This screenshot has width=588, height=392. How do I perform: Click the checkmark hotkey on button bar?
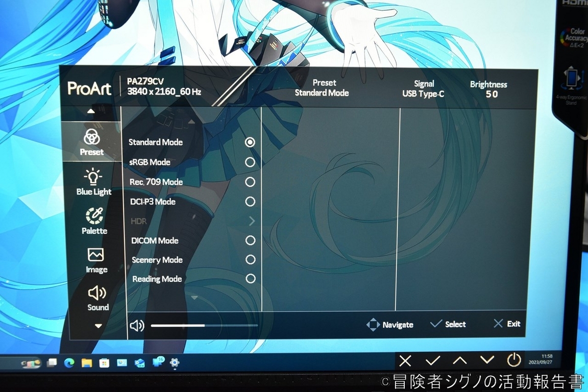pos(433,361)
